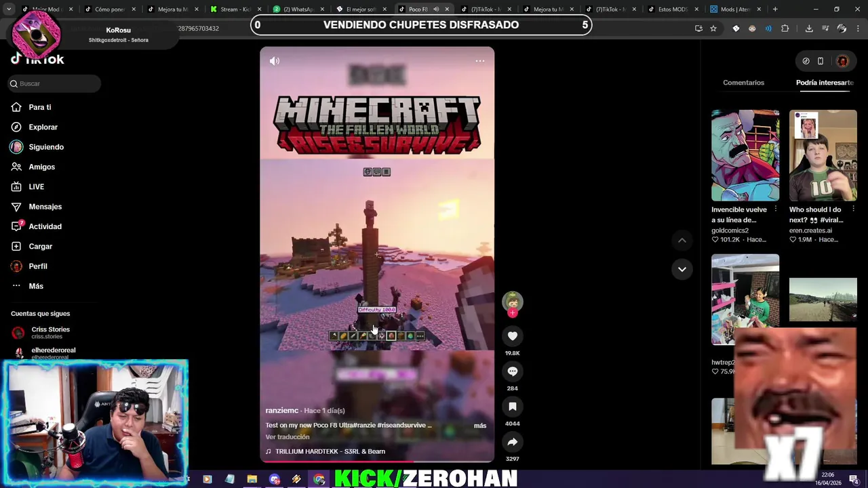Go to the next video with the down arrow
868x488 pixels.
(682, 269)
